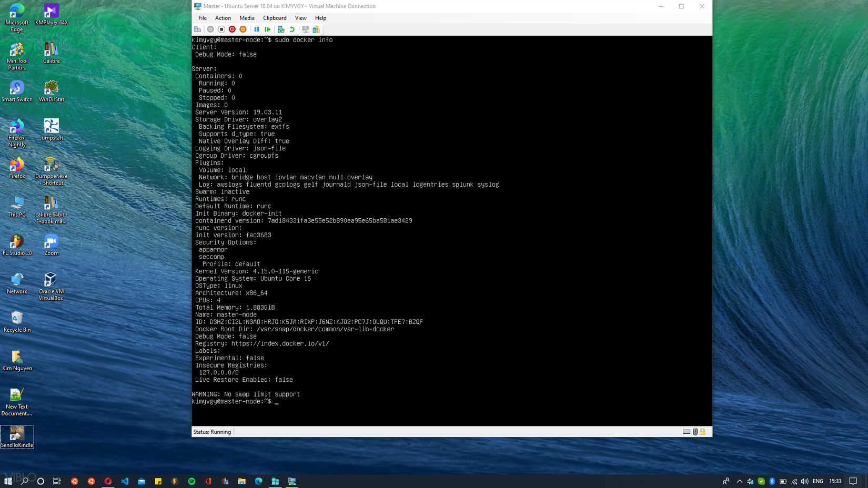Viewport: 868px width, 488px height.
Task: Select the WinDirStat desktop icon
Action: (x=52, y=91)
